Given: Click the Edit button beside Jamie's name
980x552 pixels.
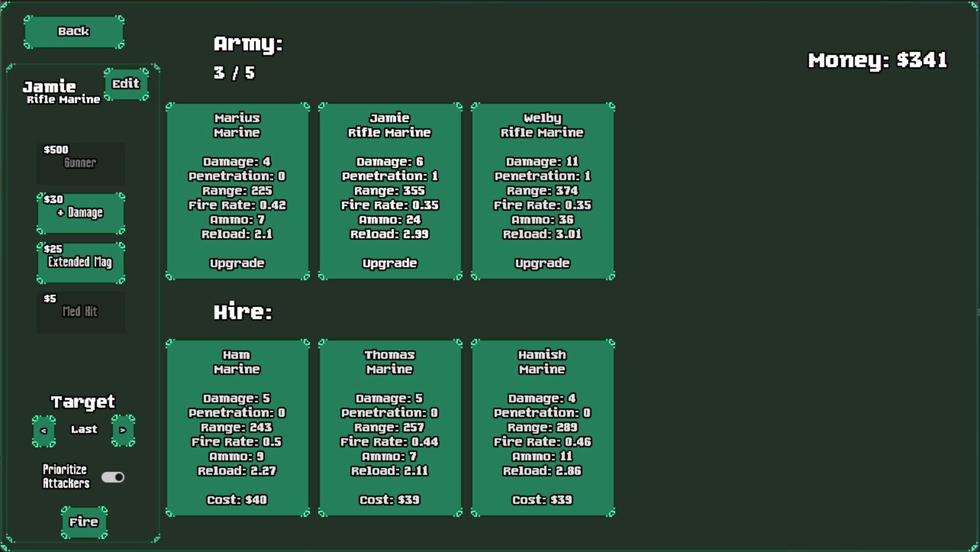Looking at the screenshot, I should (126, 83).
